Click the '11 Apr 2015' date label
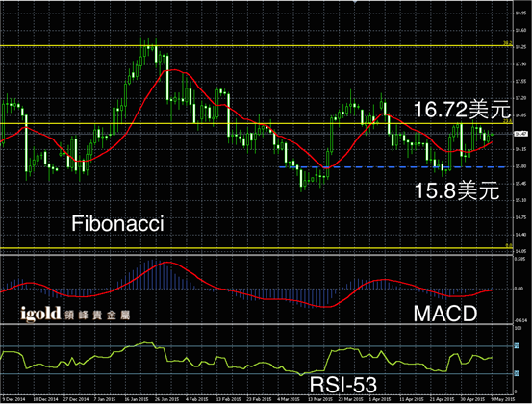 coord(411,399)
